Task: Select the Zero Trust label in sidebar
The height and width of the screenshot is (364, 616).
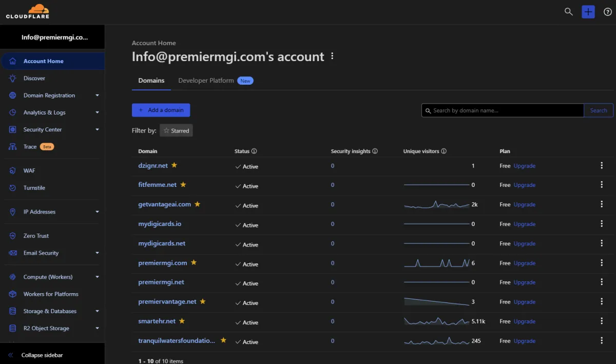Action: (36, 236)
